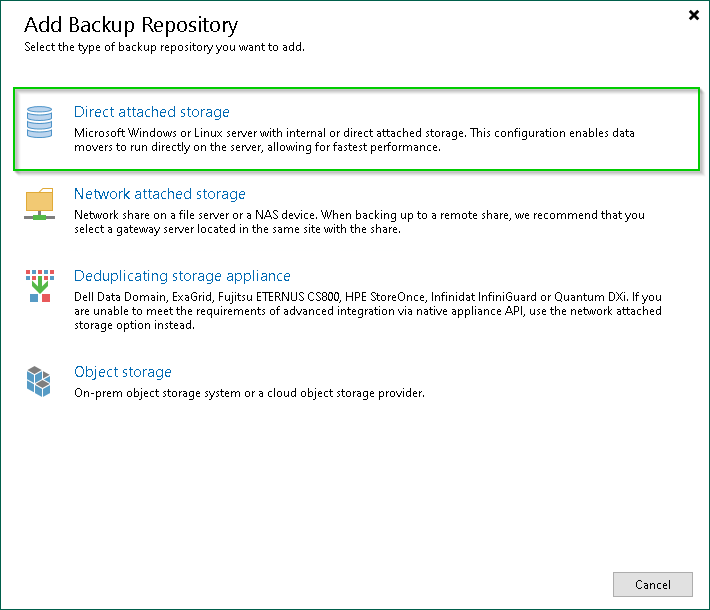Click the Add Backup Repository heading
The width and height of the screenshot is (710, 610).
pos(131,24)
